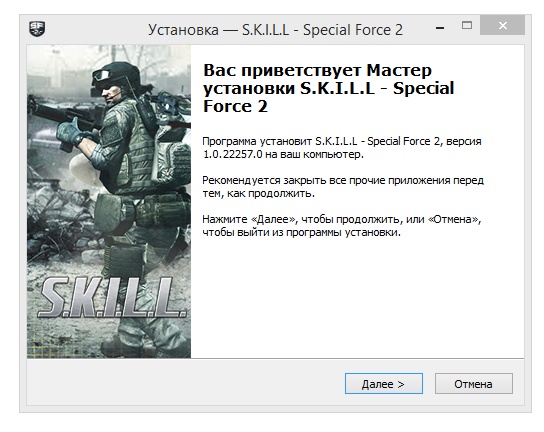Maximize the installer window
Viewport: 544px width, 432px height.
pyautogui.click(x=467, y=25)
